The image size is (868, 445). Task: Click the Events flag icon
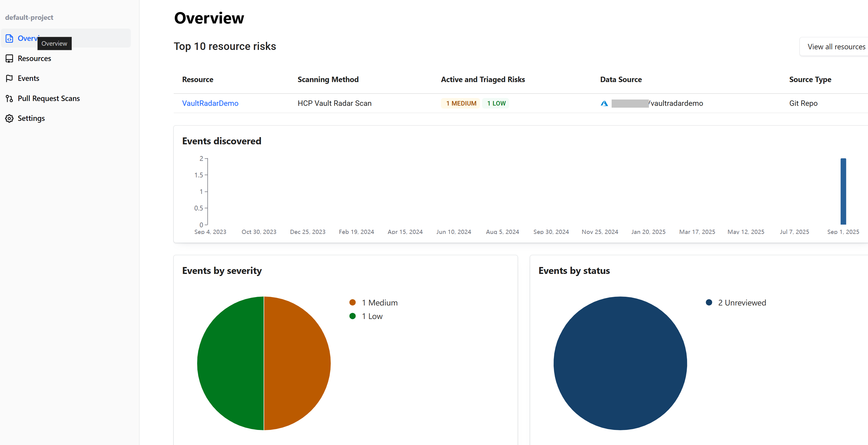(9, 78)
